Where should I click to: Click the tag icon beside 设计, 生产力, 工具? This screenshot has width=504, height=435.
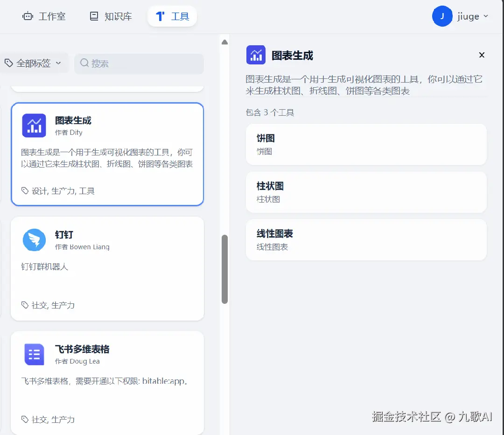click(x=25, y=190)
